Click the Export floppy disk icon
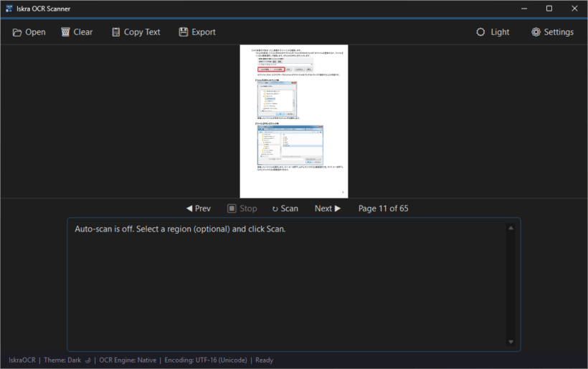The image size is (588, 369). tap(184, 32)
